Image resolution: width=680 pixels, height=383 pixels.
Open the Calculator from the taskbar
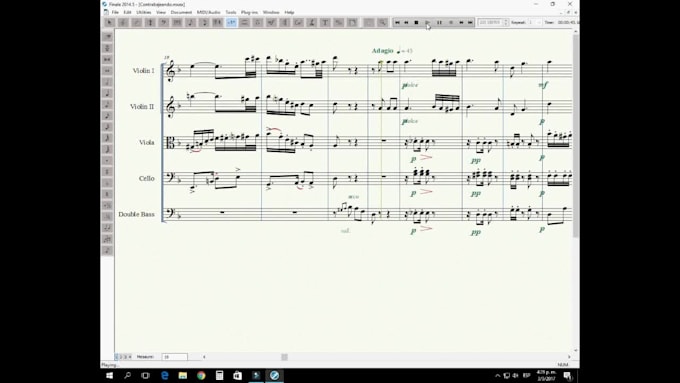219,375
